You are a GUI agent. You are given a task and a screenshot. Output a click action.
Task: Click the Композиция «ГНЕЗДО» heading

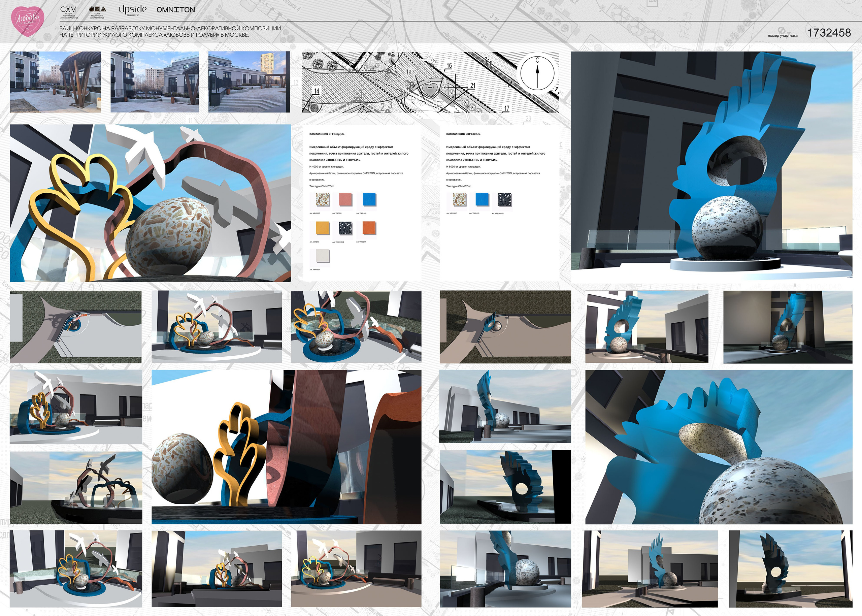[327, 134]
